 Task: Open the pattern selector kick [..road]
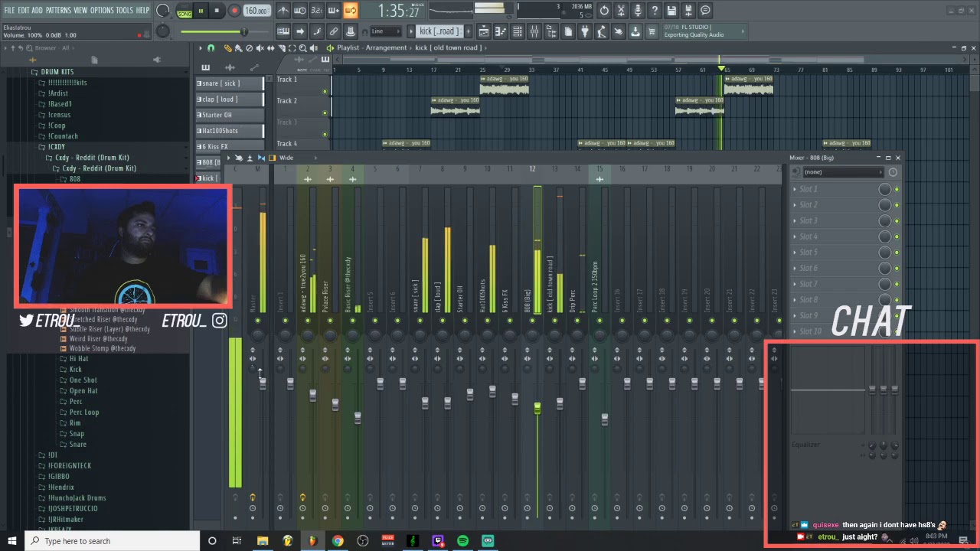pos(439,31)
